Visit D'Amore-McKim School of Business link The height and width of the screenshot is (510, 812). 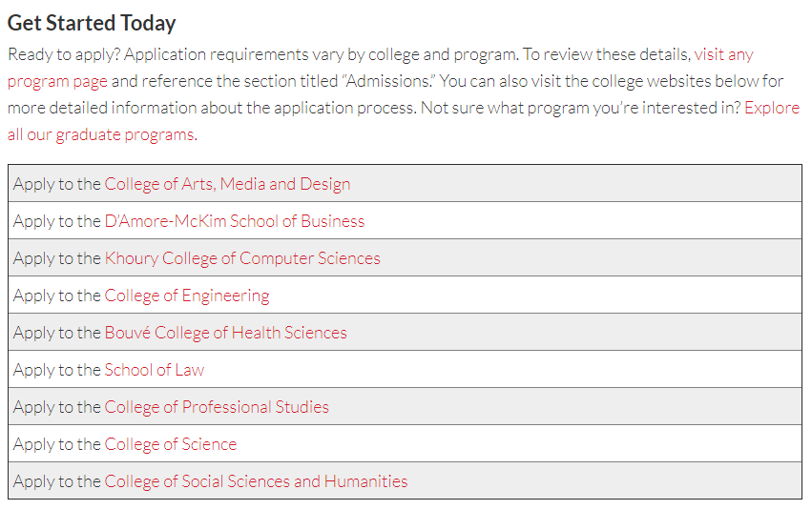coord(235,221)
